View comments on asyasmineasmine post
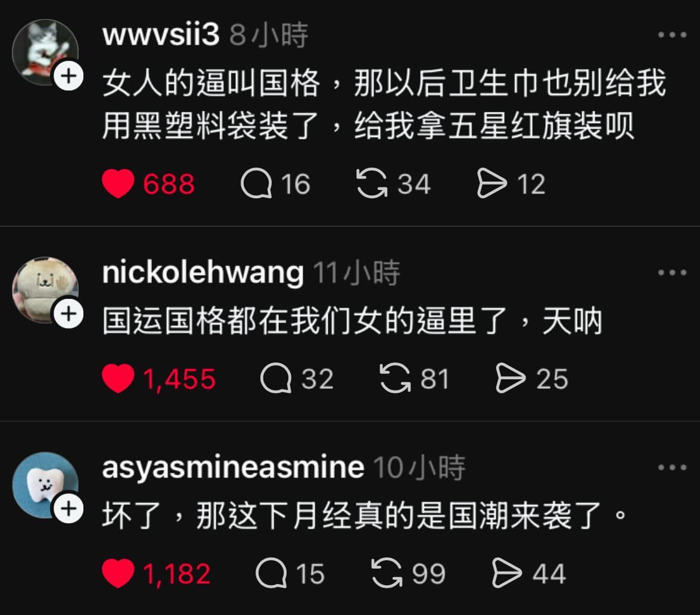The height and width of the screenshot is (615, 700). 272,573
